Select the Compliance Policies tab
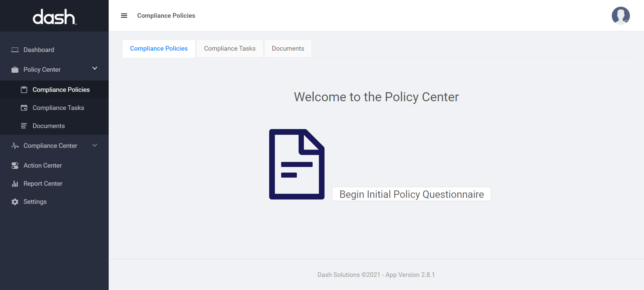This screenshot has height=290, width=644. 159,49
